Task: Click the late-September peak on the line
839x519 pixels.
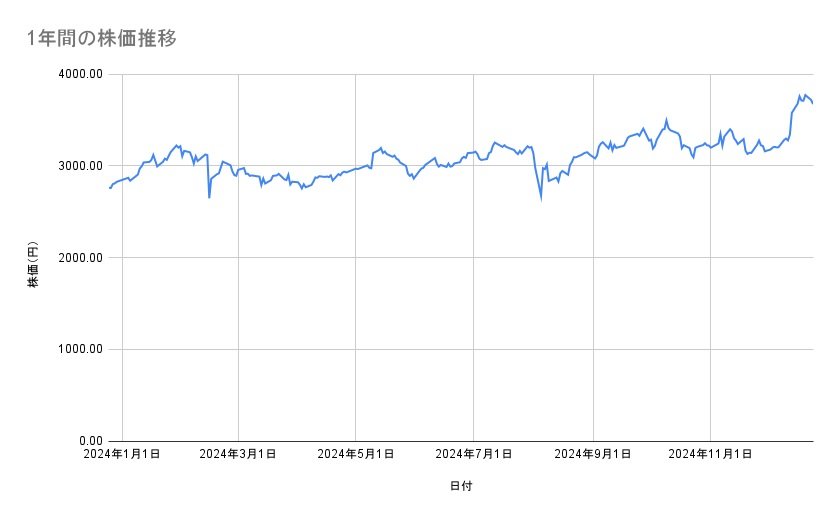Action: (666, 119)
